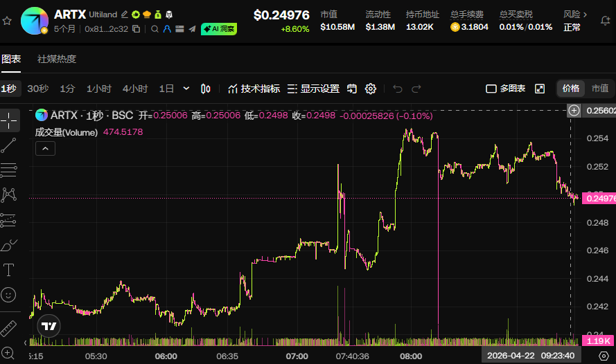The width and height of the screenshot is (616, 364).
Task: Select the ruler measure tool
Action: (8, 329)
